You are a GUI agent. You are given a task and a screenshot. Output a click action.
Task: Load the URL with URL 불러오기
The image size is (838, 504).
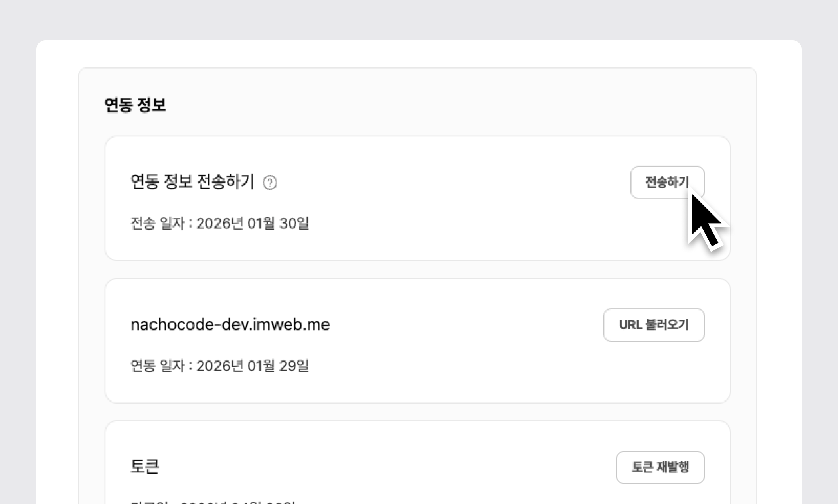[654, 325]
